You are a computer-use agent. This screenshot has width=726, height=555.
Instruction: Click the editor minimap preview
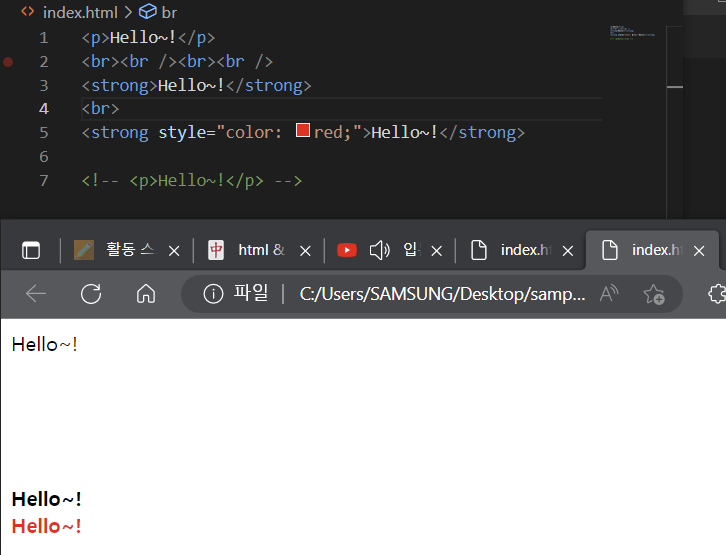tap(632, 33)
